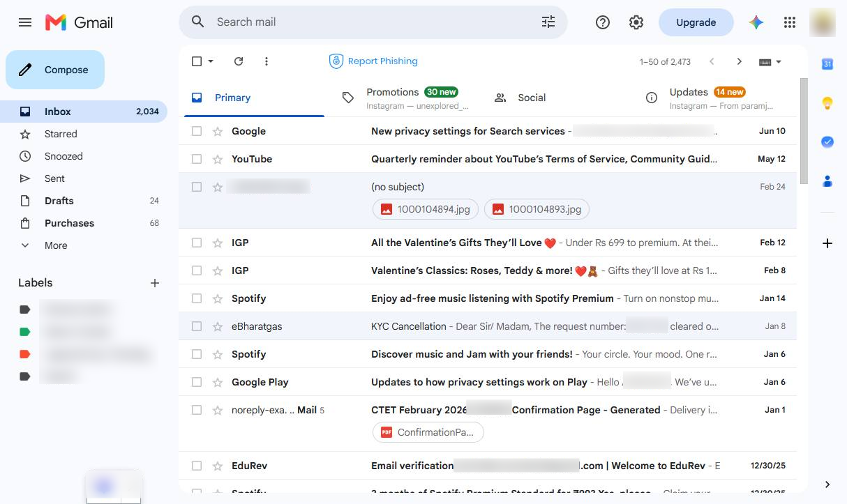
Task: Select the Google Play email checkbox
Action: tap(197, 382)
